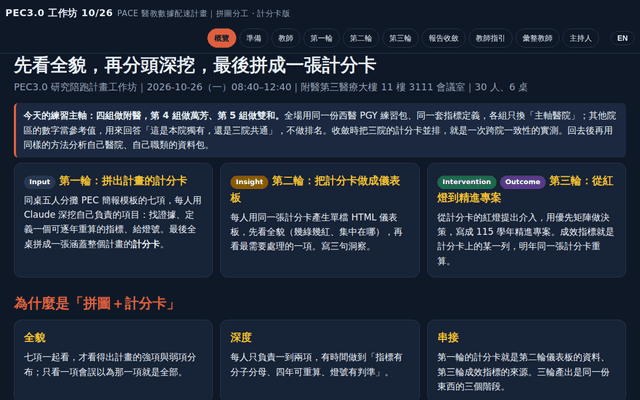
Task: Click the 全貌 card heading
Action: point(35,338)
